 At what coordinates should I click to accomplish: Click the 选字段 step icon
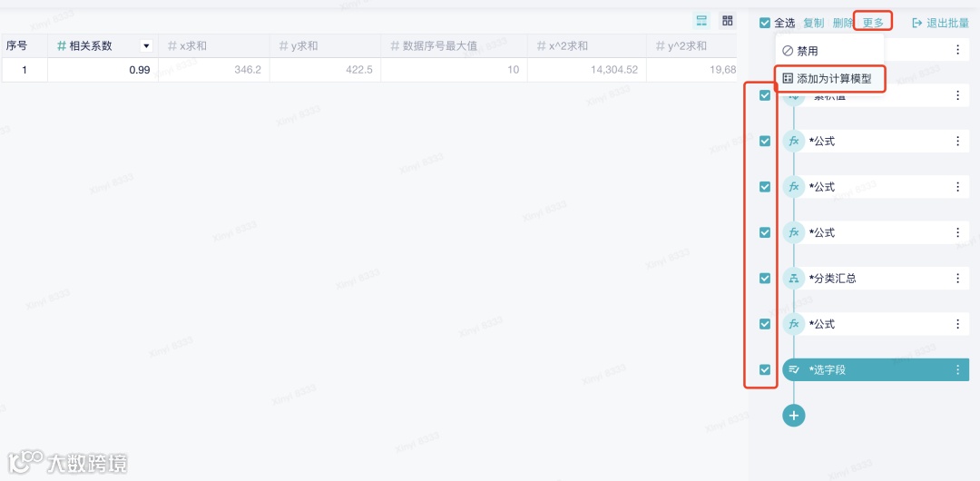(x=794, y=369)
